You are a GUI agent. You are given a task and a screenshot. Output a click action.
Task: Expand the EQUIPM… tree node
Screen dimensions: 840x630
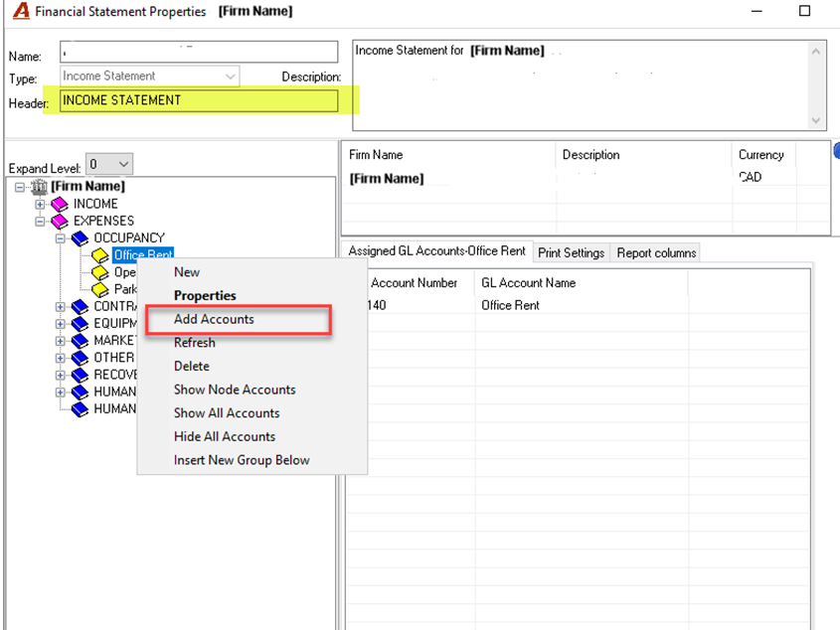pyautogui.click(x=61, y=324)
